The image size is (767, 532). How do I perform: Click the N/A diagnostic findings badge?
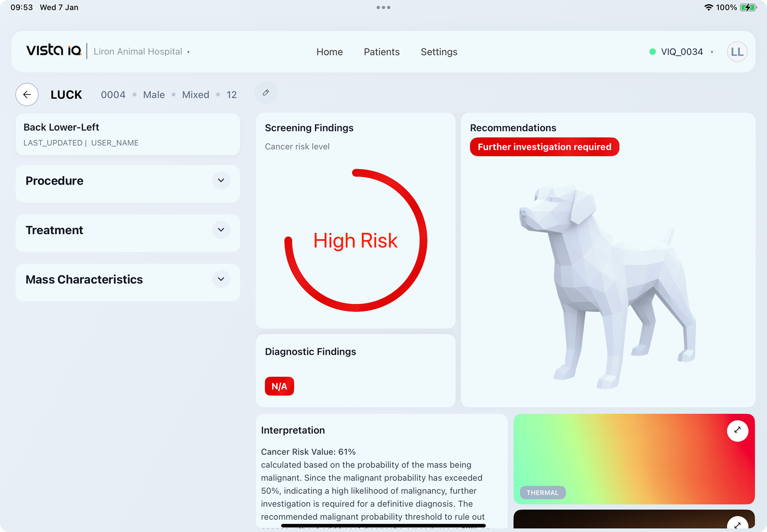coord(279,386)
